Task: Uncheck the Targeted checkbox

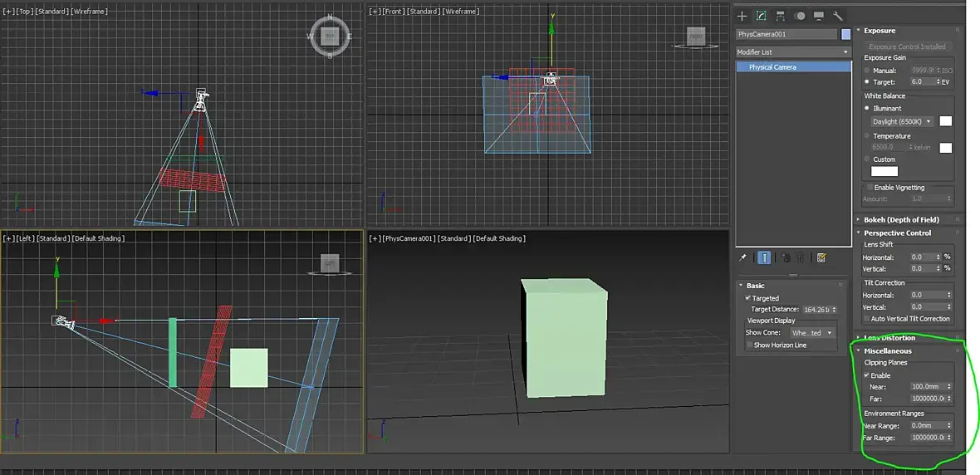Action: click(x=748, y=298)
